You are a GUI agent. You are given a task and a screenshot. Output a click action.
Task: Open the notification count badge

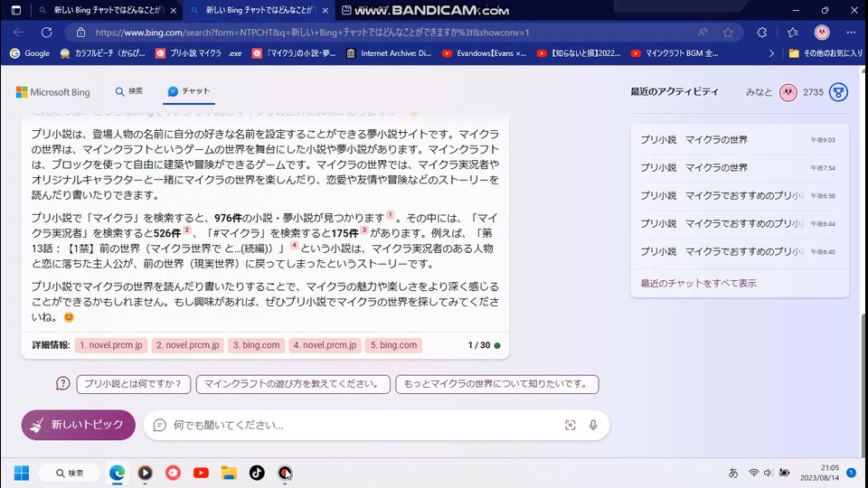tap(852, 473)
